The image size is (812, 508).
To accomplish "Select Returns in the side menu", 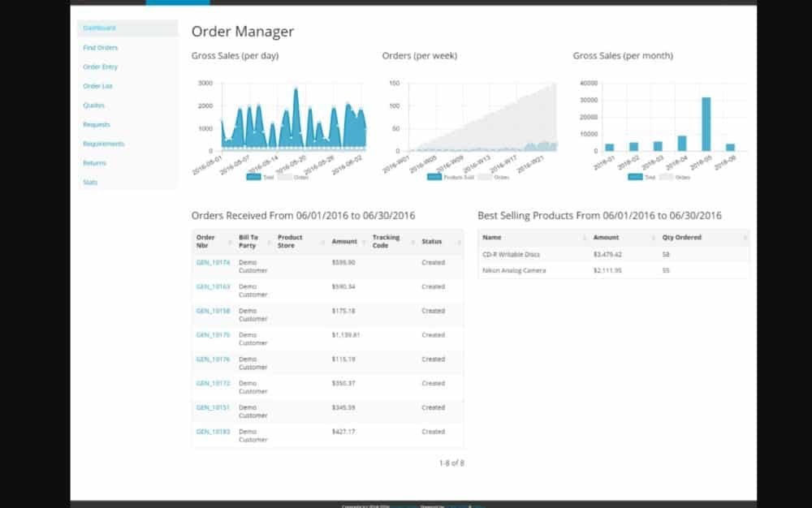I will coord(95,163).
